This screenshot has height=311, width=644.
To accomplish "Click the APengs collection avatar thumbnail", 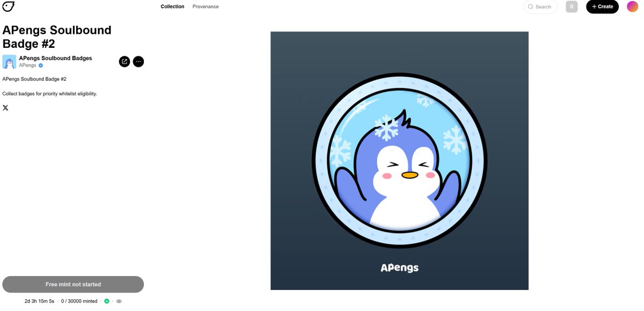I will point(9,62).
